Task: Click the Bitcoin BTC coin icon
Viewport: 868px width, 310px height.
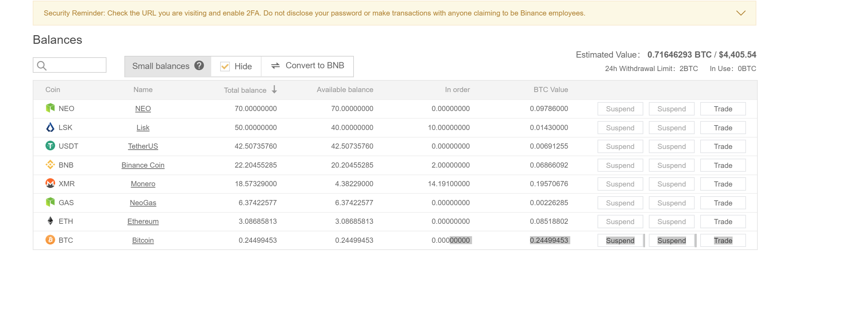Action: 50,240
